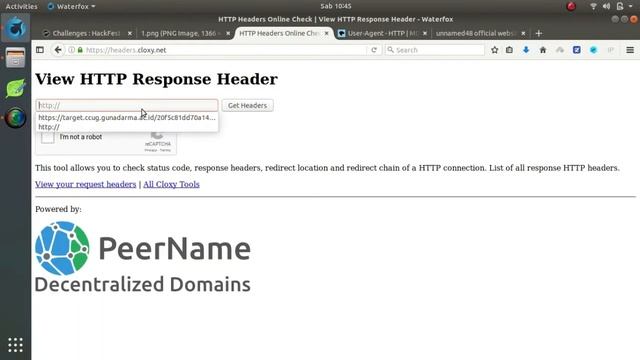640x360 pixels.
Task: Close the HTTP Headers Online Check tab
Action: point(326,33)
